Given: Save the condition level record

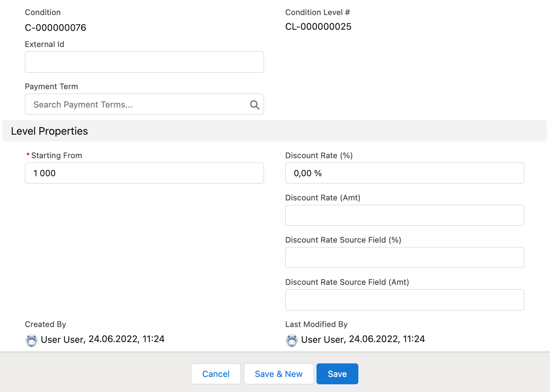Looking at the screenshot, I should (337, 374).
